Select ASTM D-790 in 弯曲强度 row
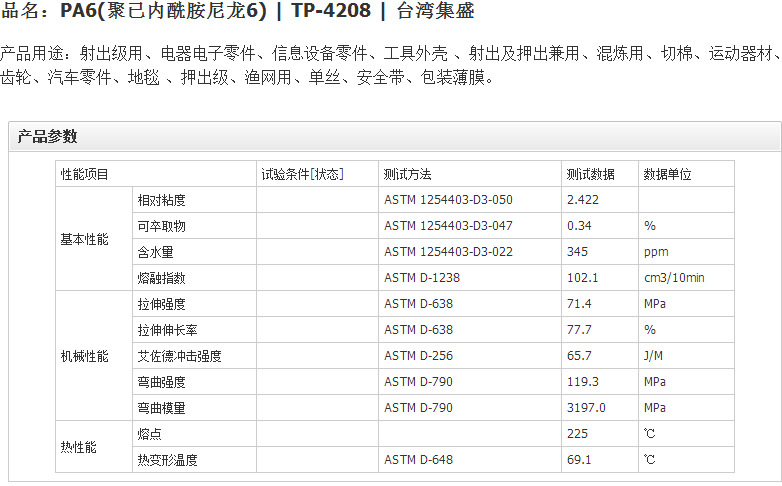The width and height of the screenshot is (782, 486). pos(418,381)
